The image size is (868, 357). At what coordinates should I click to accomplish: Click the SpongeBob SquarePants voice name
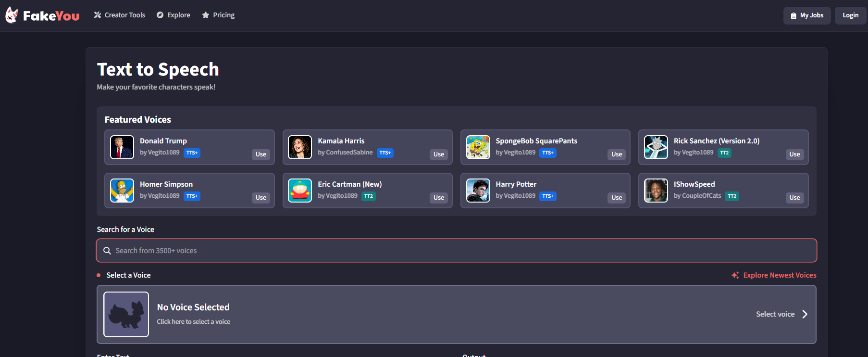(536, 141)
